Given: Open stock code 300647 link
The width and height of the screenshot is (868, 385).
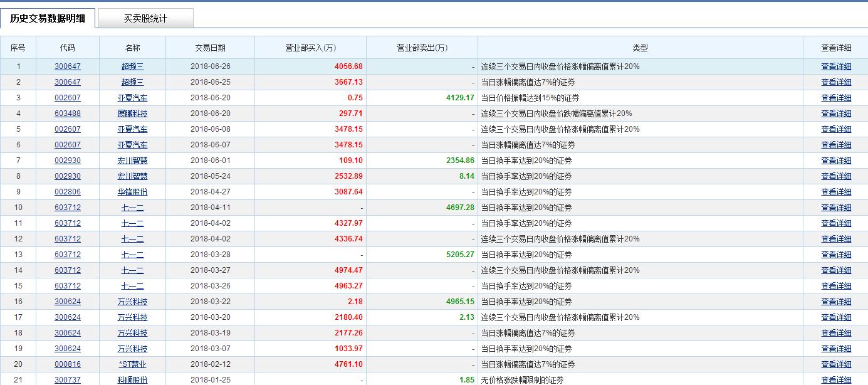Looking at the screenshot, I should (66, 66).
